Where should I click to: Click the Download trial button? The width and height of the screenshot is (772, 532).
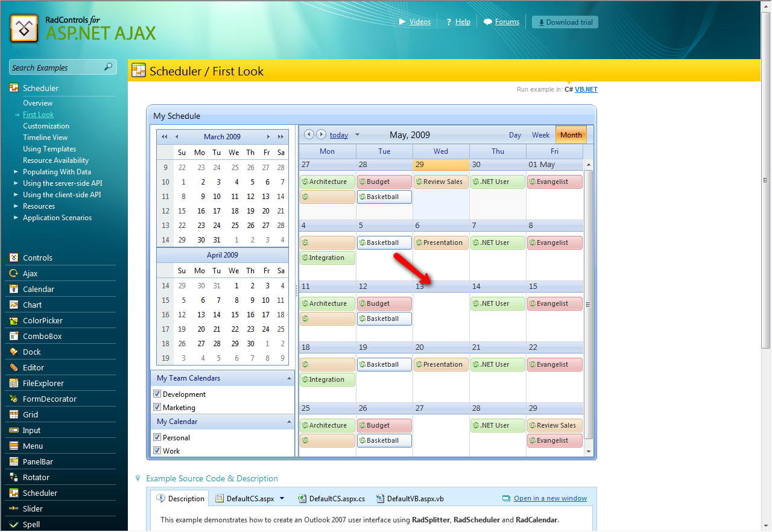tap(565, 22)
